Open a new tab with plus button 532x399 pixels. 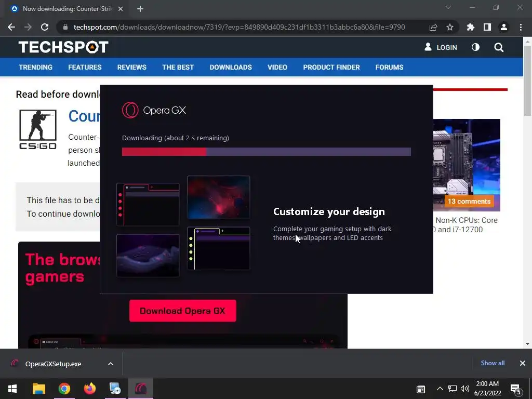(x=140, y=9)
